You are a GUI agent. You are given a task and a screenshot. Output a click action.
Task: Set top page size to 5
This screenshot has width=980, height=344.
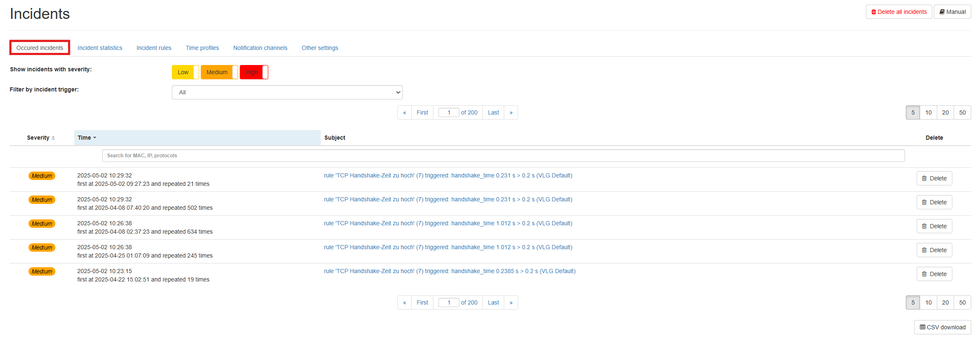(913, 112)
